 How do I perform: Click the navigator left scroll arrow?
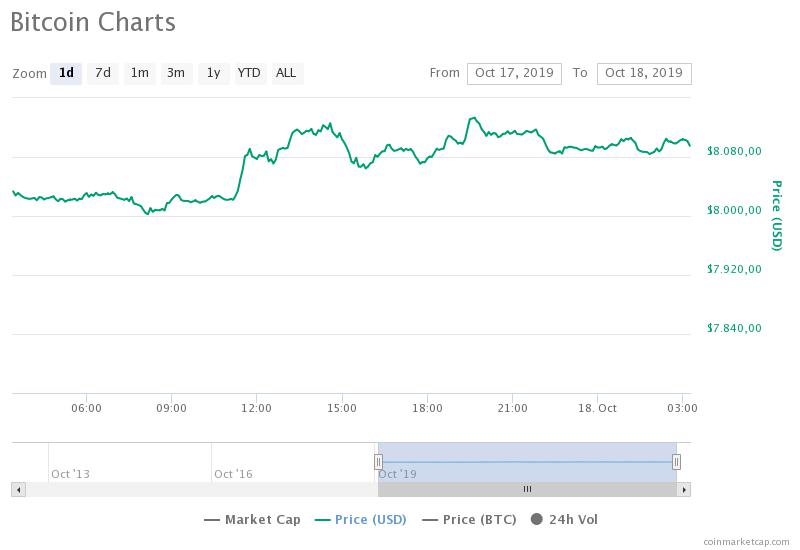(x=18, y=490)
